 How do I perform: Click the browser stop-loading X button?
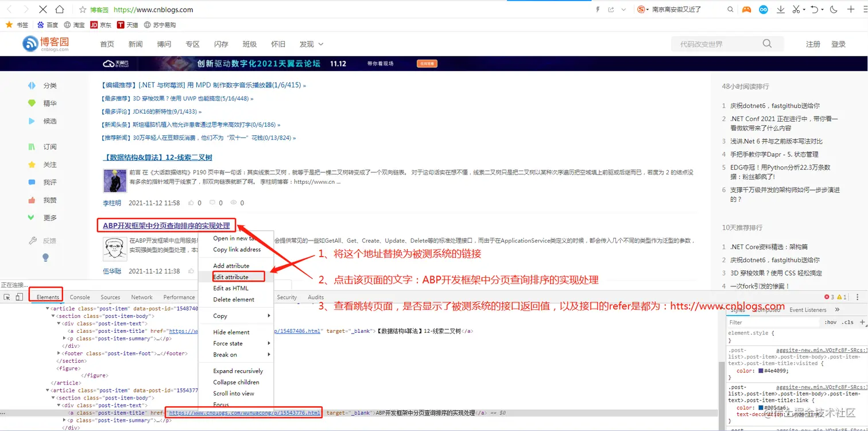(44, 10)
